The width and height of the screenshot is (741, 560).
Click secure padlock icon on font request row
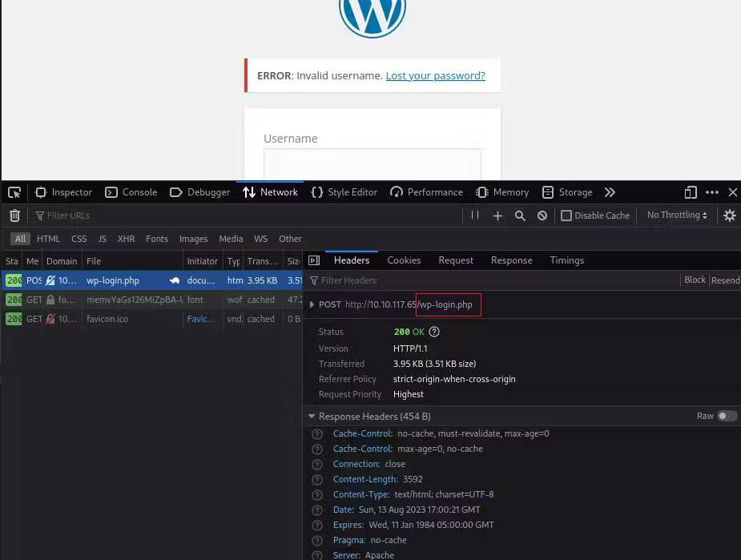50,300
